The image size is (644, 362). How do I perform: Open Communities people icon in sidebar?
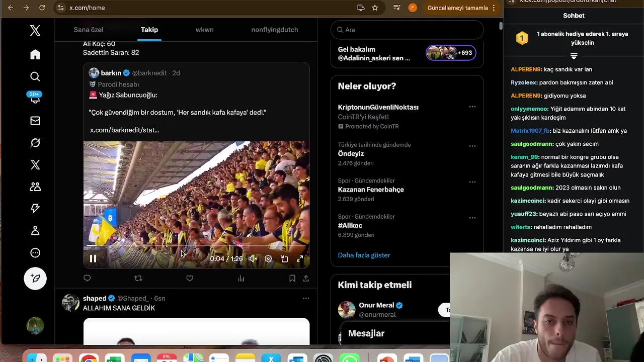[35, 187]
